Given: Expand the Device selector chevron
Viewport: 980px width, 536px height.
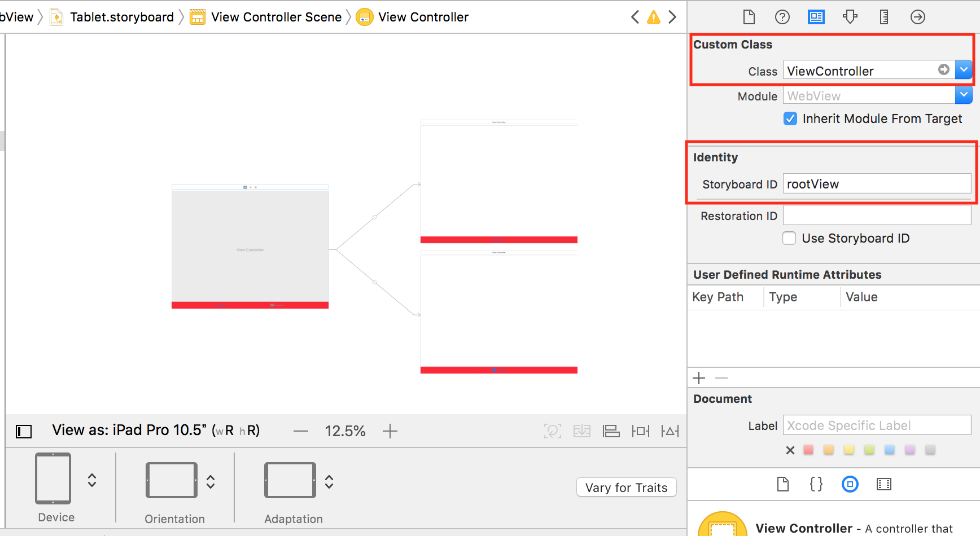Looking at the screenshot, I should [x=91, y=480].
